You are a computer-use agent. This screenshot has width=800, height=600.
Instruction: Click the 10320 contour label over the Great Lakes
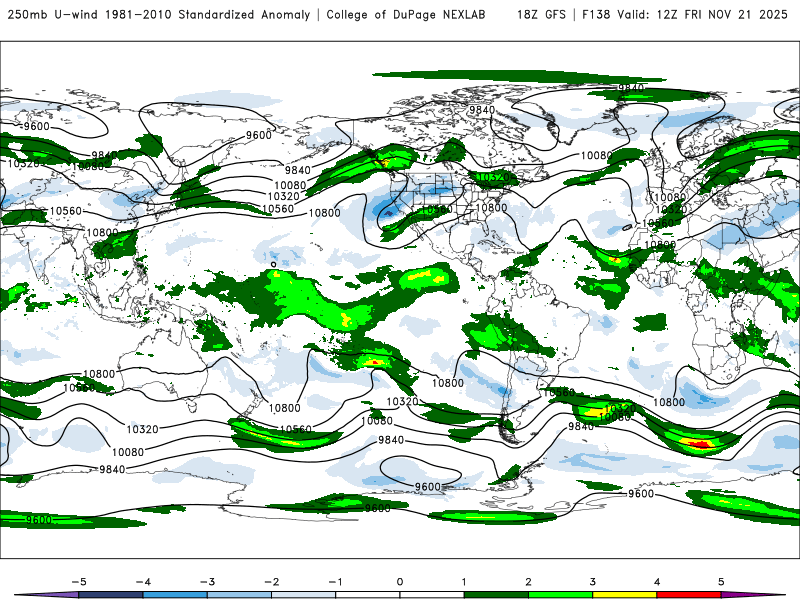click(494, 178)
